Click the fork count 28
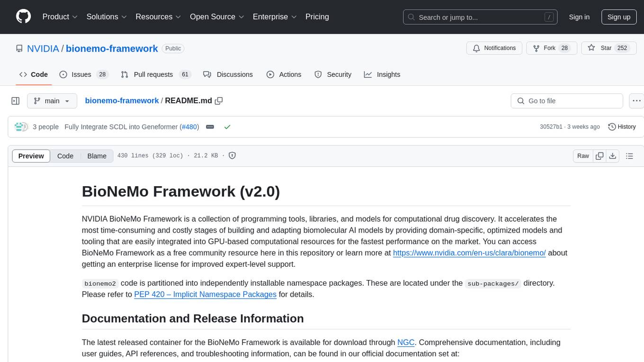Screen dimensions: 644x362 (564, 48)
